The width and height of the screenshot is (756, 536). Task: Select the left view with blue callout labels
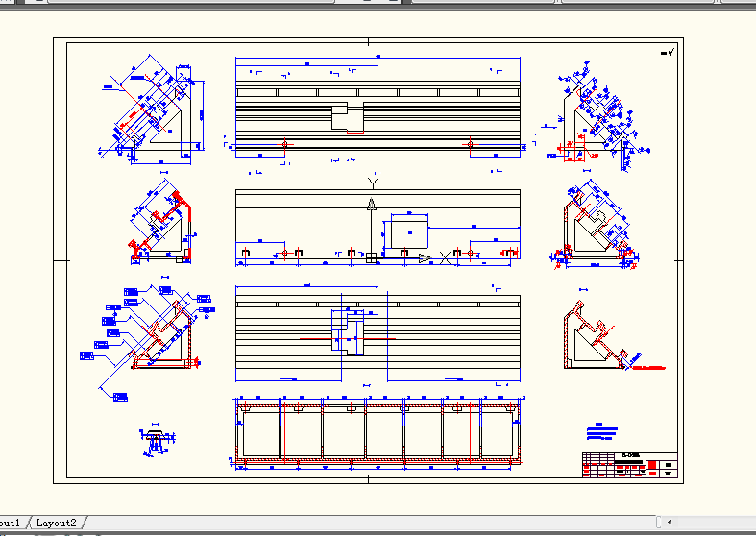point(147,341)
